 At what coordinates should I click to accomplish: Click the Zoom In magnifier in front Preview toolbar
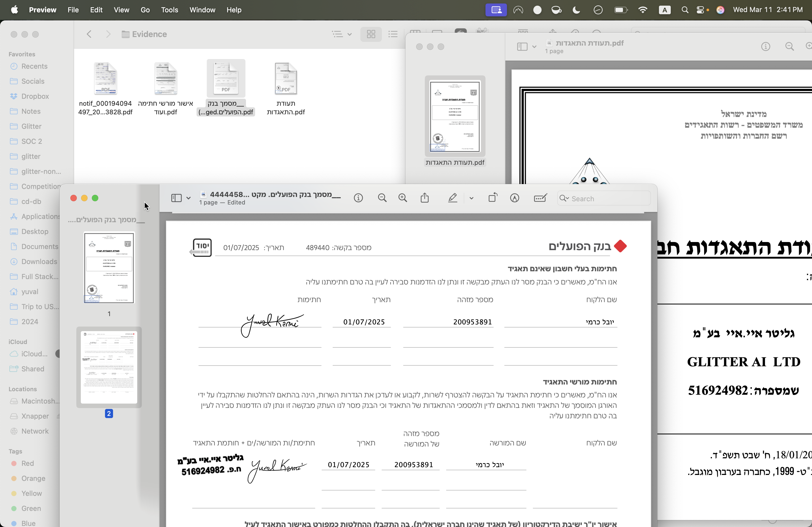click(x=403, y=198)
